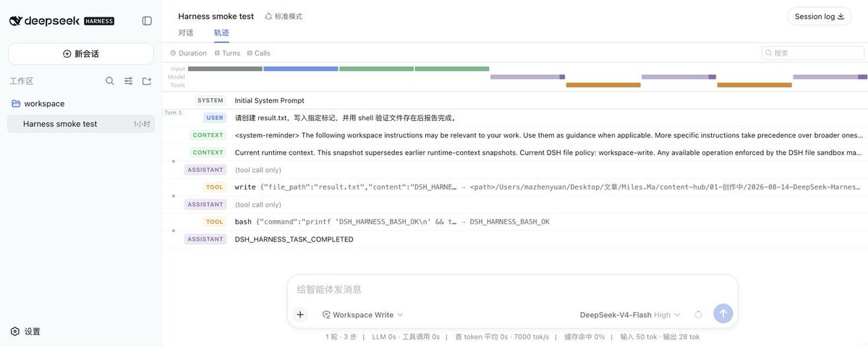Click the plus attach button
Screen dimensions: 868x347
click(300, 314)
